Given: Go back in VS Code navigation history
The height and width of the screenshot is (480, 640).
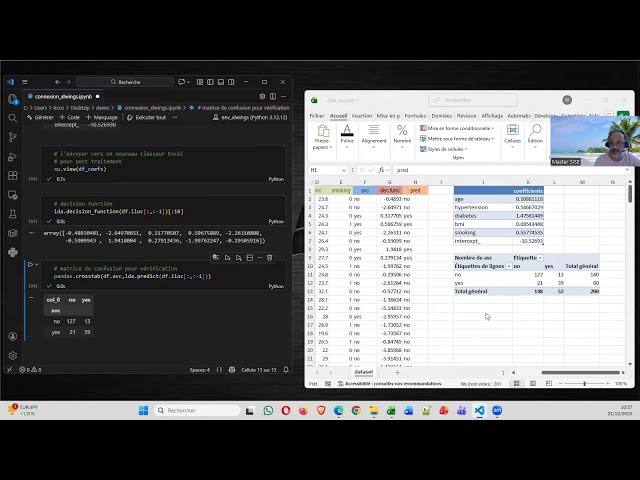Looking at the screenshot, I should [x=58, y=82].
